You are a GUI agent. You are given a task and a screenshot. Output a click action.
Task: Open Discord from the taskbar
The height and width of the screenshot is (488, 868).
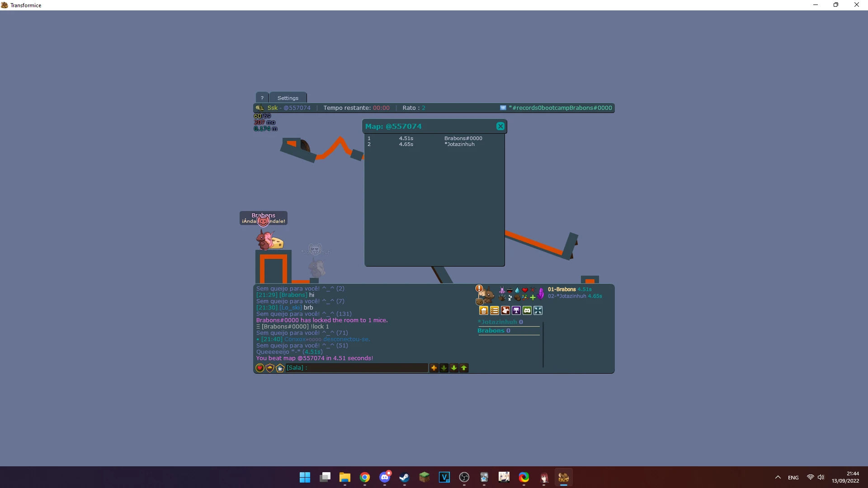[385, 478]
